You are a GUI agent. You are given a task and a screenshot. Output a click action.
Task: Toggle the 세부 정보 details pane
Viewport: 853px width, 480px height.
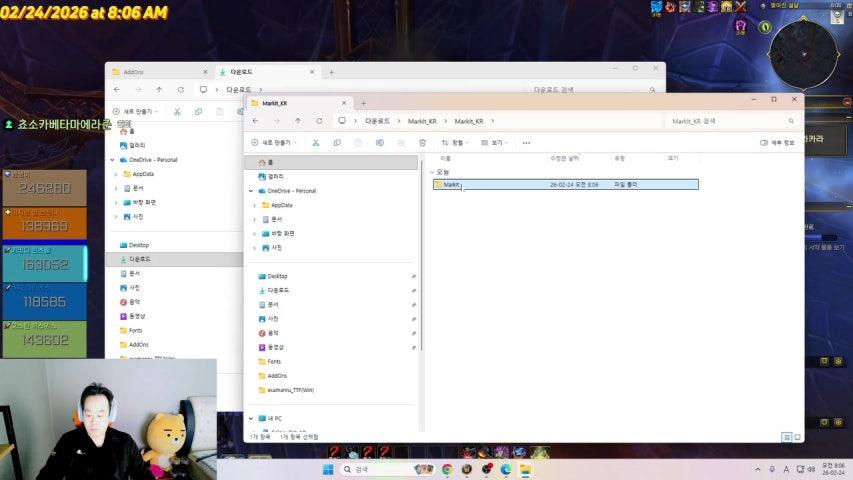pyautogui.click(x=776, y=143)
